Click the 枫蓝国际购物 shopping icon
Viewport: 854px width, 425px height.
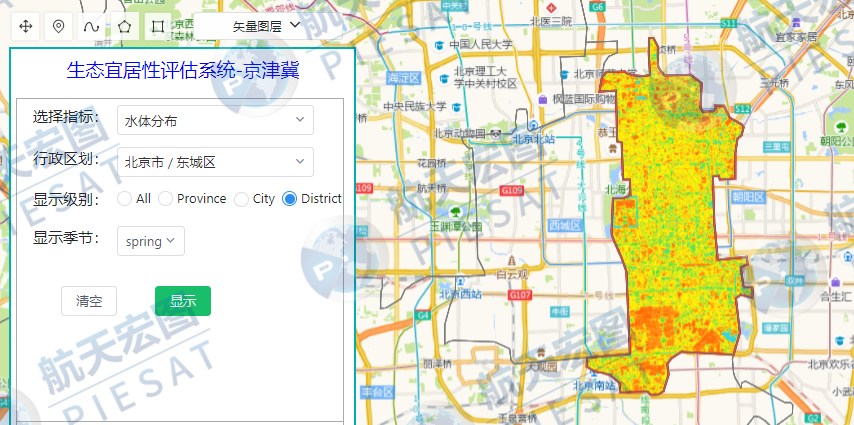542,99
